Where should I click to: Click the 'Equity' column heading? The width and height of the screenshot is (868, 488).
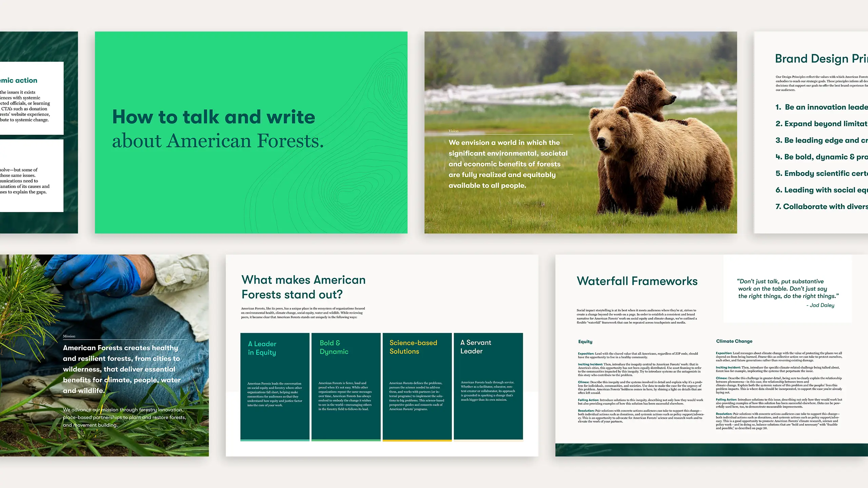(585, 342)
